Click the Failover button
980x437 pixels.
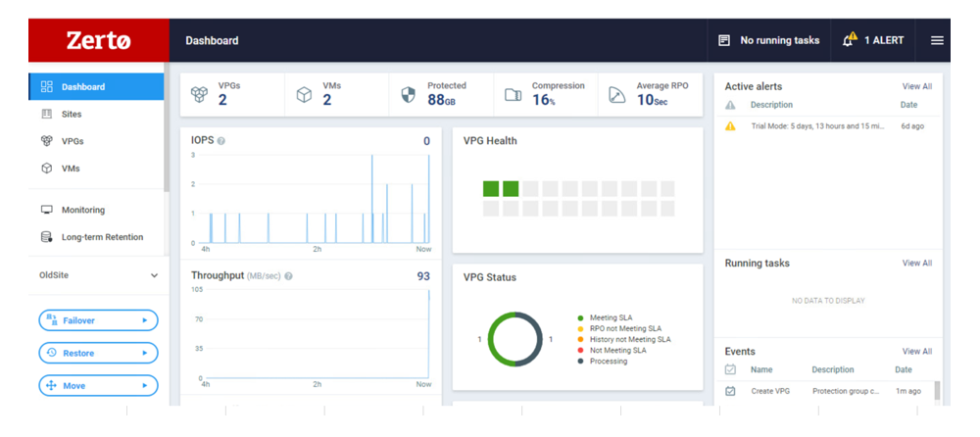(x=99, y=320)
